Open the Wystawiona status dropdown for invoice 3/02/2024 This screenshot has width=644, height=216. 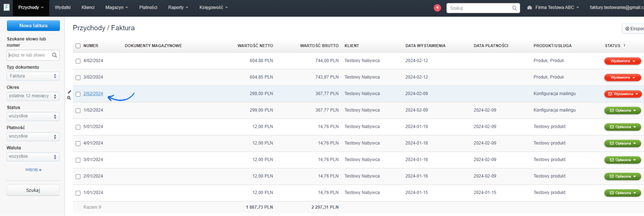(x=623, y=77)
